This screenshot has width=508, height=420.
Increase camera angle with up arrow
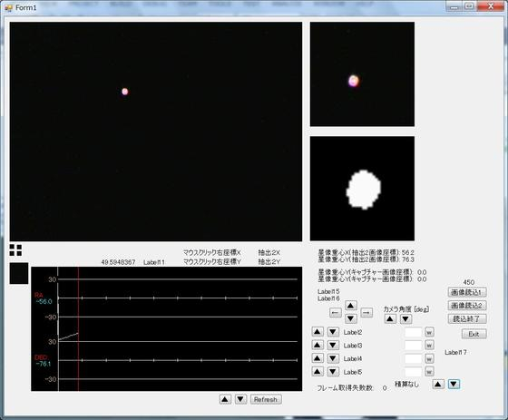[390, 319]
